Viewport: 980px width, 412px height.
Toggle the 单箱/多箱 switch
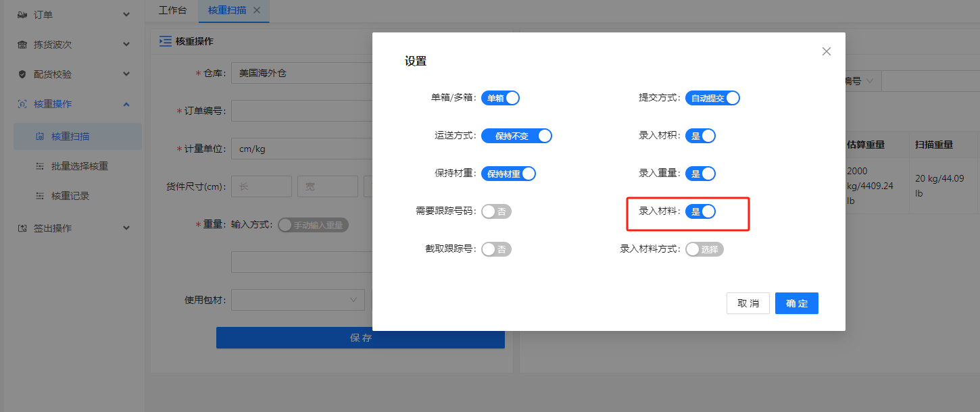500,98
